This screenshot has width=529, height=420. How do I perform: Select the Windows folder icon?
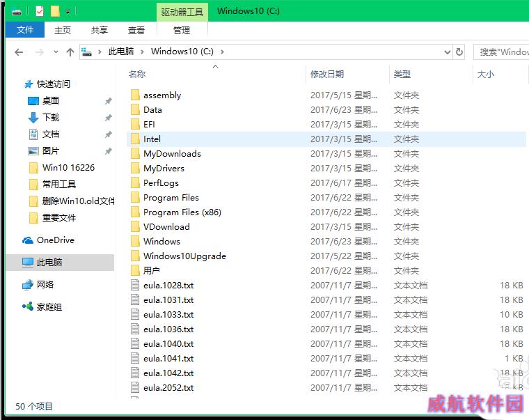(x=135, y=242)
